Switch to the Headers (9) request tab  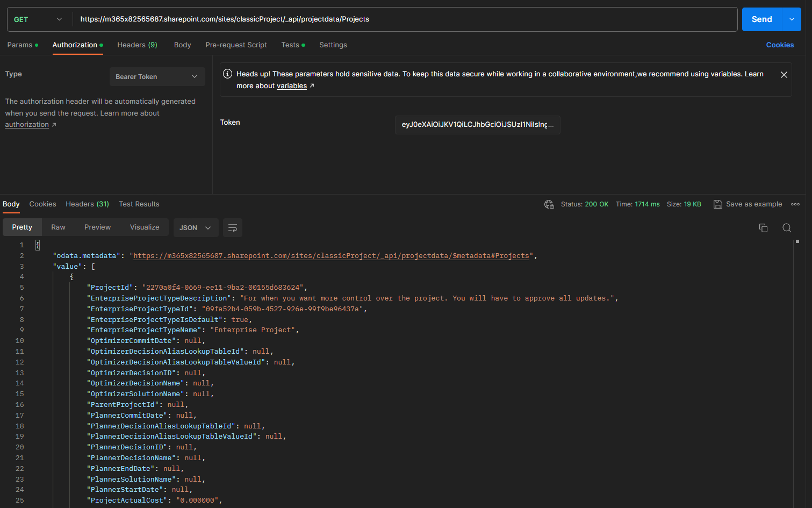coord(137,45)
